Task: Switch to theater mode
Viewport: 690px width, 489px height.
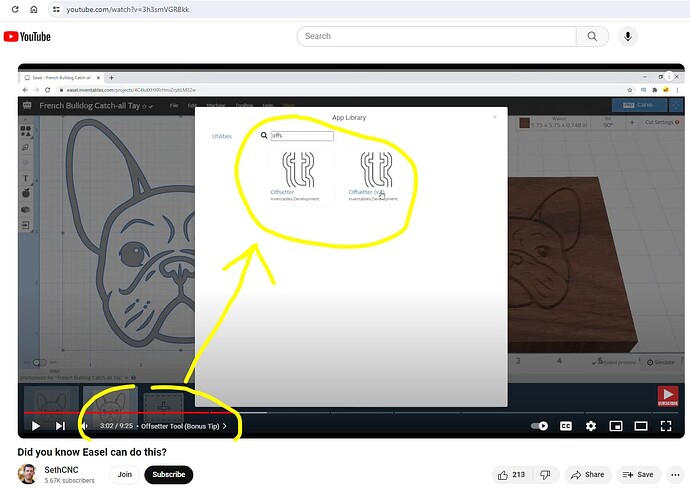Action: pyautogui.click(x=640, y=426)
